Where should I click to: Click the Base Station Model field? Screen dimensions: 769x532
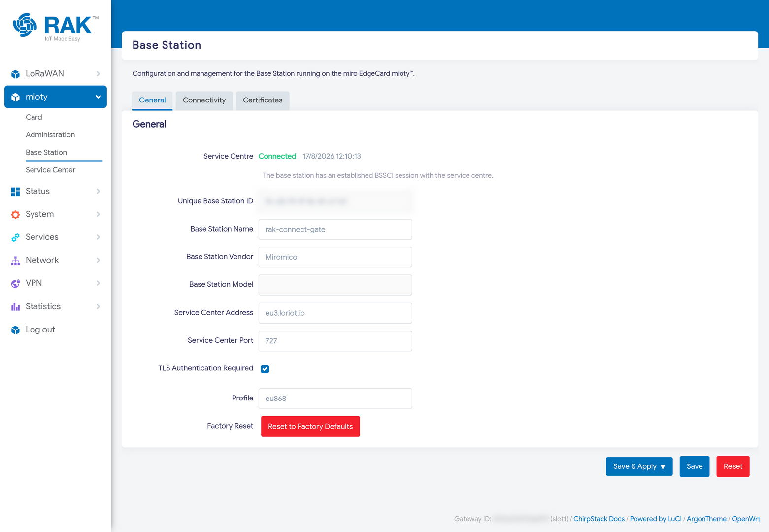pyautogui.click(x=335, y=285)
